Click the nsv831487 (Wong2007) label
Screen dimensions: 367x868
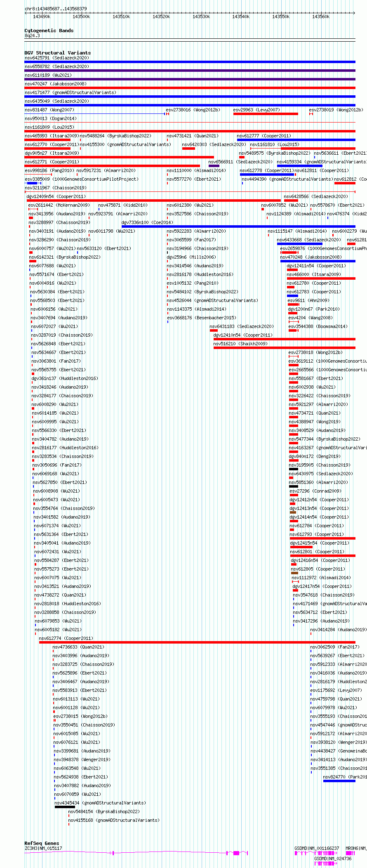pyautogui.click(x=49, y=110)
